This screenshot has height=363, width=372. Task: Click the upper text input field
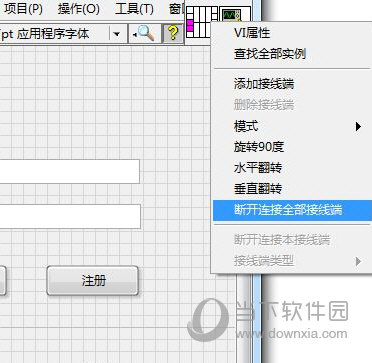(x=70, y=172)
